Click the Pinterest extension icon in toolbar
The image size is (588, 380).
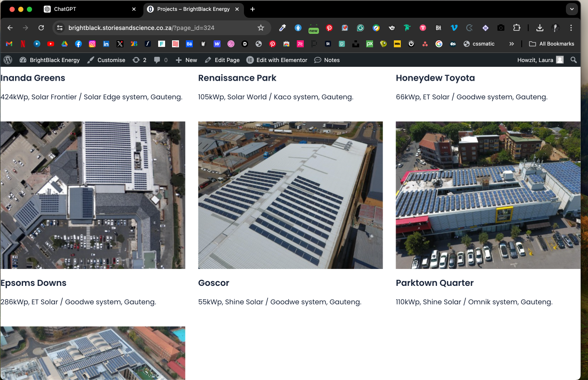click(329, 28)
